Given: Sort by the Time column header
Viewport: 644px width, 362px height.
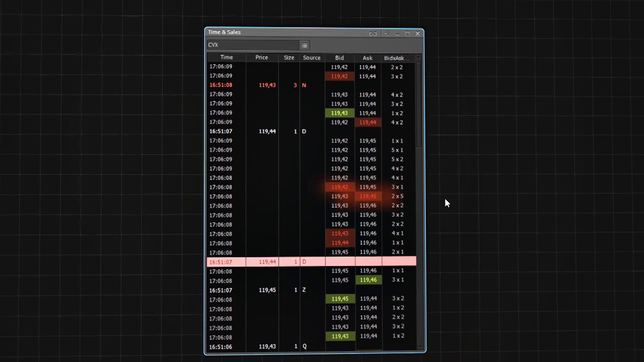Looking at the screenshot, I should 226,57.
